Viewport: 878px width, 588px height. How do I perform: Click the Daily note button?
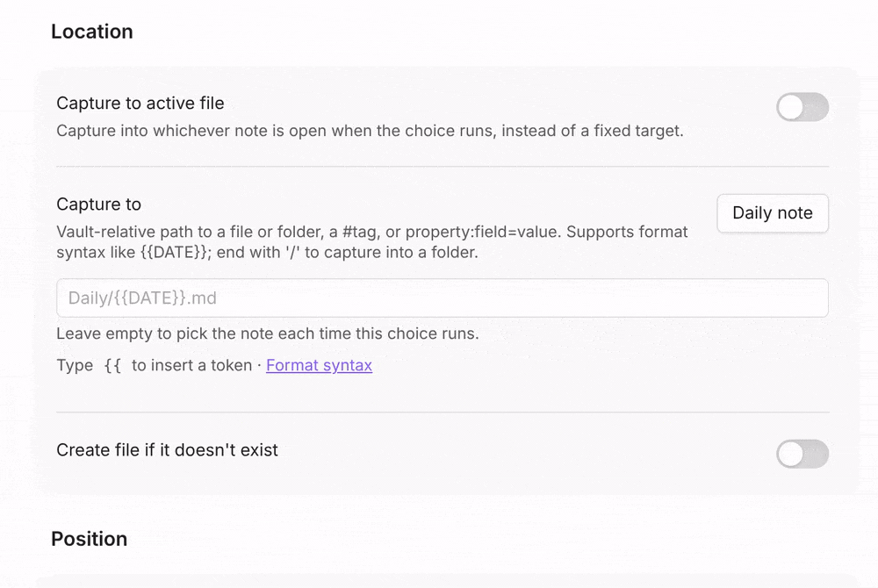[x=772, y=213]
